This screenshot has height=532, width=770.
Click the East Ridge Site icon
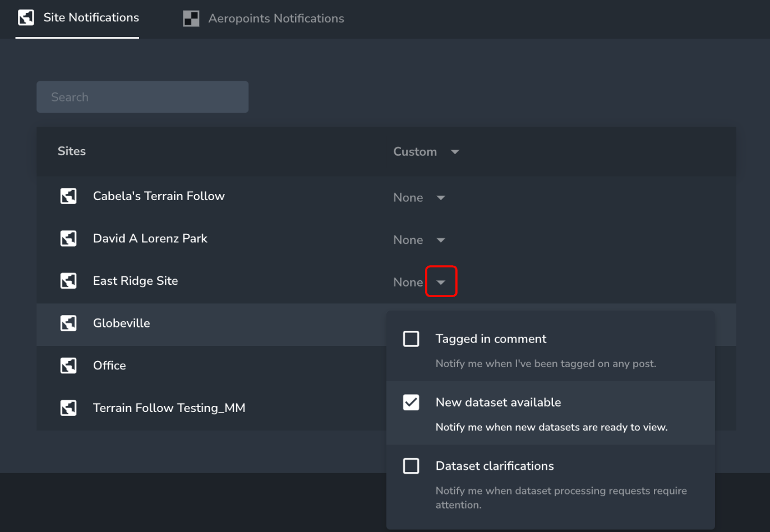[68, 281]
